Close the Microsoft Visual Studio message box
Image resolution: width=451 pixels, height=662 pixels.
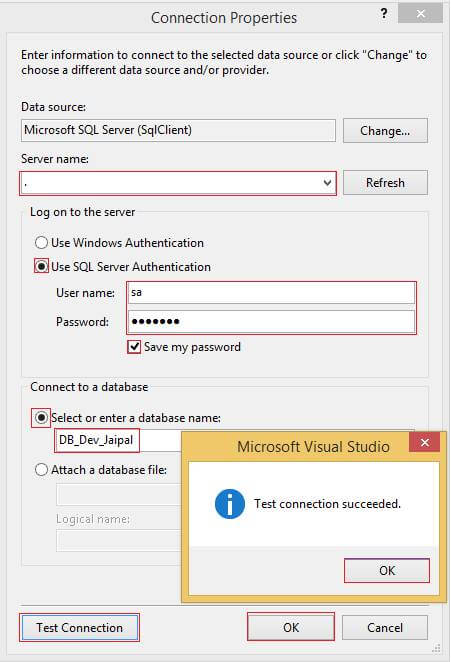pyautogui.click(x=424, y=442)
